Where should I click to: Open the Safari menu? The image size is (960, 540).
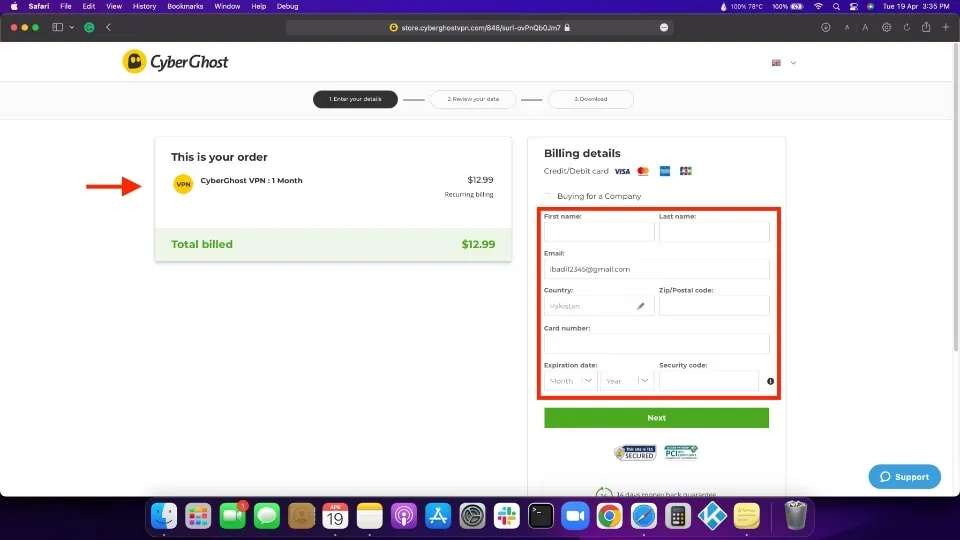39,6
